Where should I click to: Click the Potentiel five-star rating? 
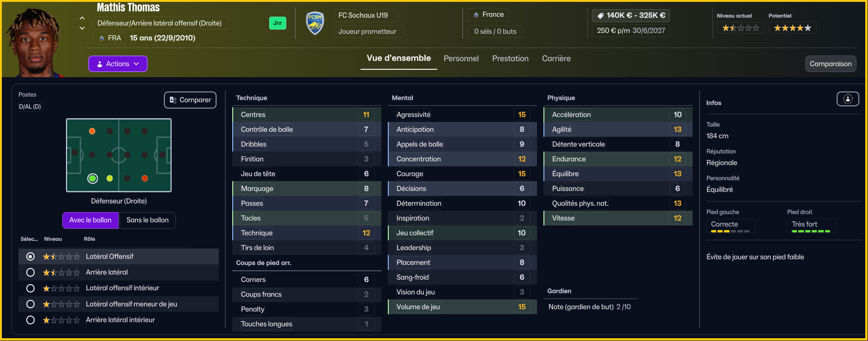(792, 28)
